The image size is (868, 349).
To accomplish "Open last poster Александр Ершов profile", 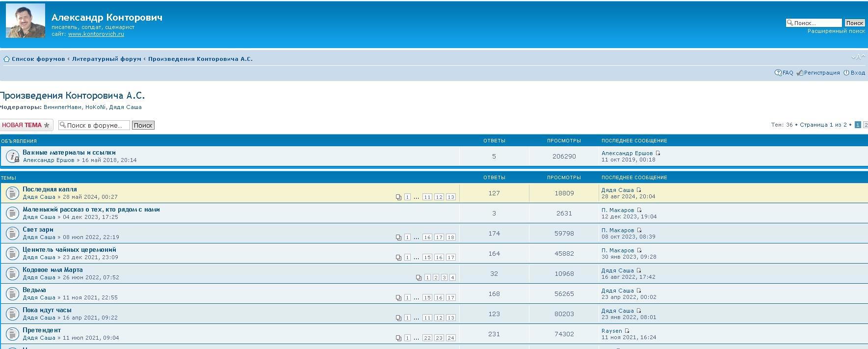I will 627,153.
